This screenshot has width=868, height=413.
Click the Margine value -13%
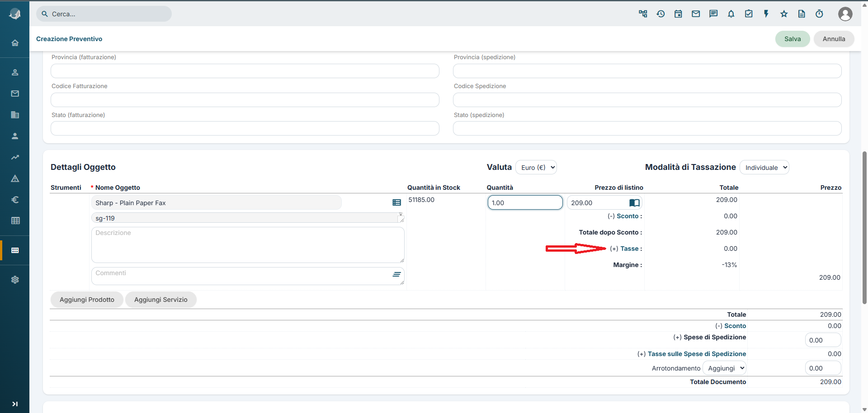[729, 265]
